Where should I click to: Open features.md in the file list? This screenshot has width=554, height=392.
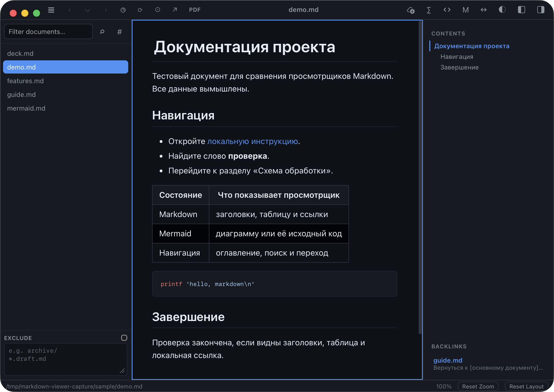66,81
